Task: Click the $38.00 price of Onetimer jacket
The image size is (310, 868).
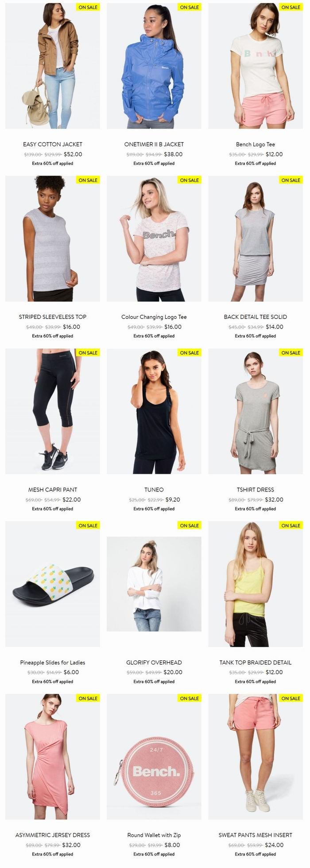Action: pos(173,154)
